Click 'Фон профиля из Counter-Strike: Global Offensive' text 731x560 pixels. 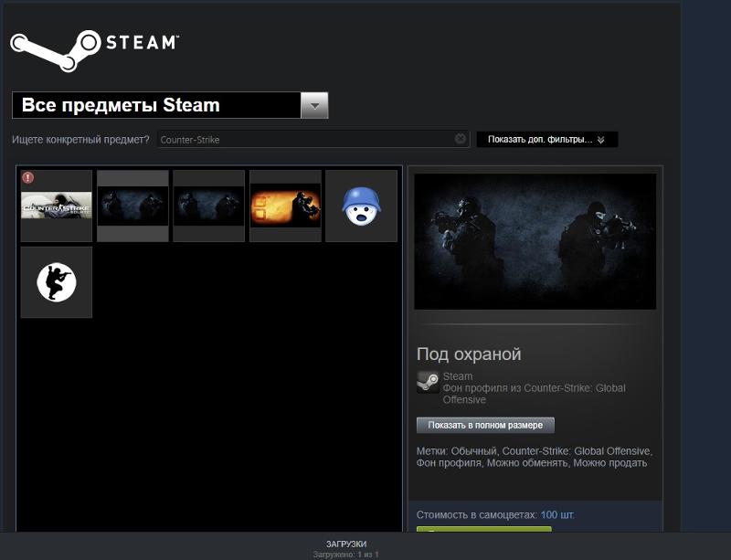pyautogui.click(x=535, y=394)
